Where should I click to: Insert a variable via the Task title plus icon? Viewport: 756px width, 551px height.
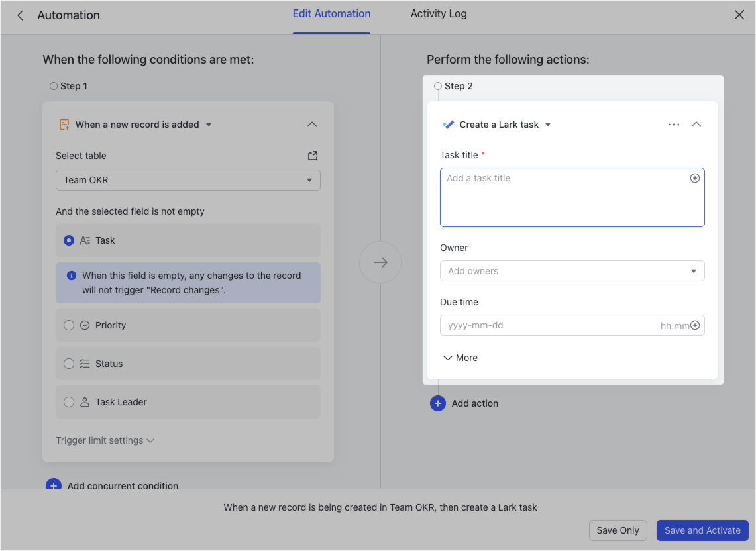695,178
